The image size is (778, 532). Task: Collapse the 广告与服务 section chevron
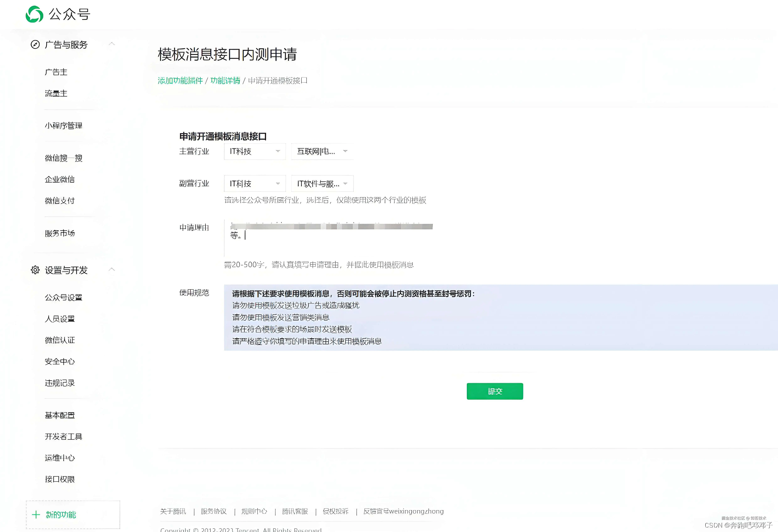[x=112, y=44]
